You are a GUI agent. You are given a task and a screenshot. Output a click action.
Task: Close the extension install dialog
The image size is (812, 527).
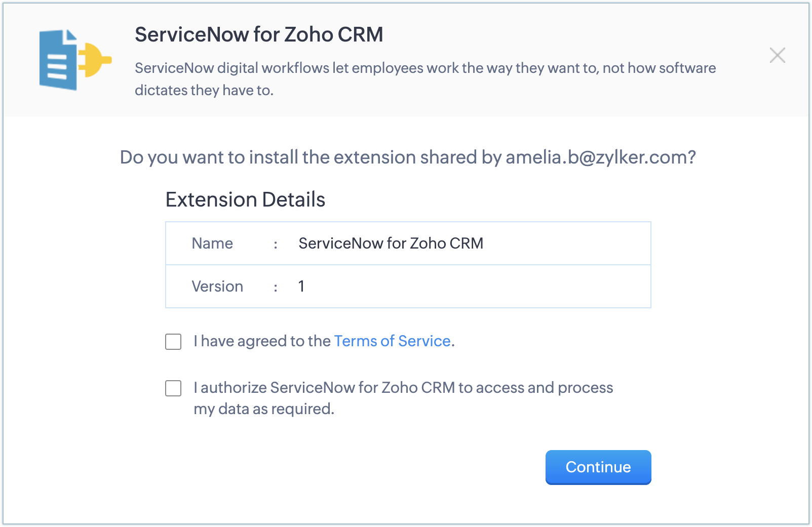777,55
